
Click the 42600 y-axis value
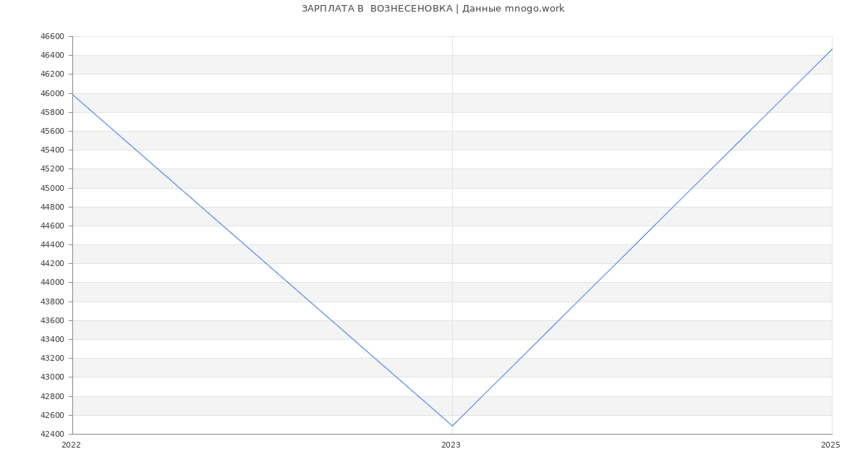(52, 415)
